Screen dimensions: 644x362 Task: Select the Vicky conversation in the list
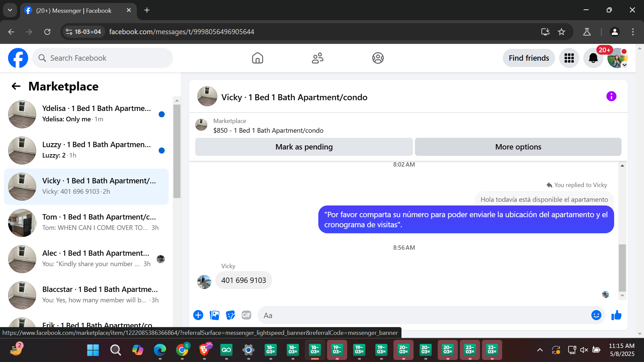tap(86, 187)
